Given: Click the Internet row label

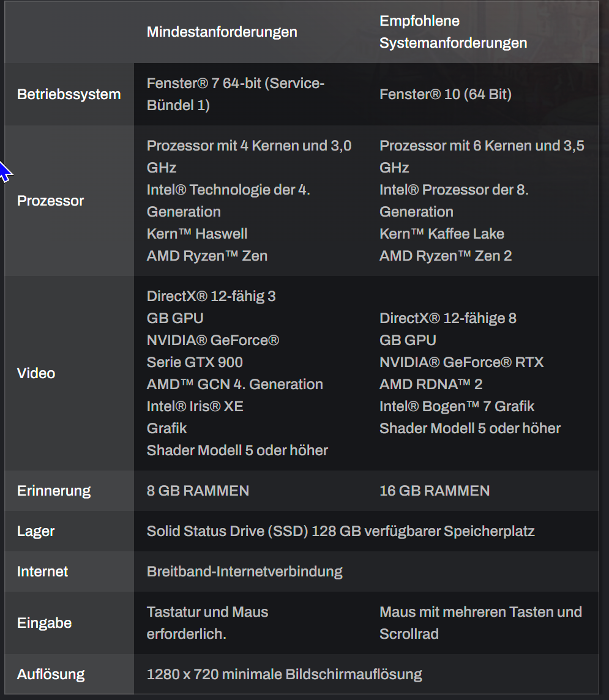Looking at the screenshot, I should (x=42, y=572).
